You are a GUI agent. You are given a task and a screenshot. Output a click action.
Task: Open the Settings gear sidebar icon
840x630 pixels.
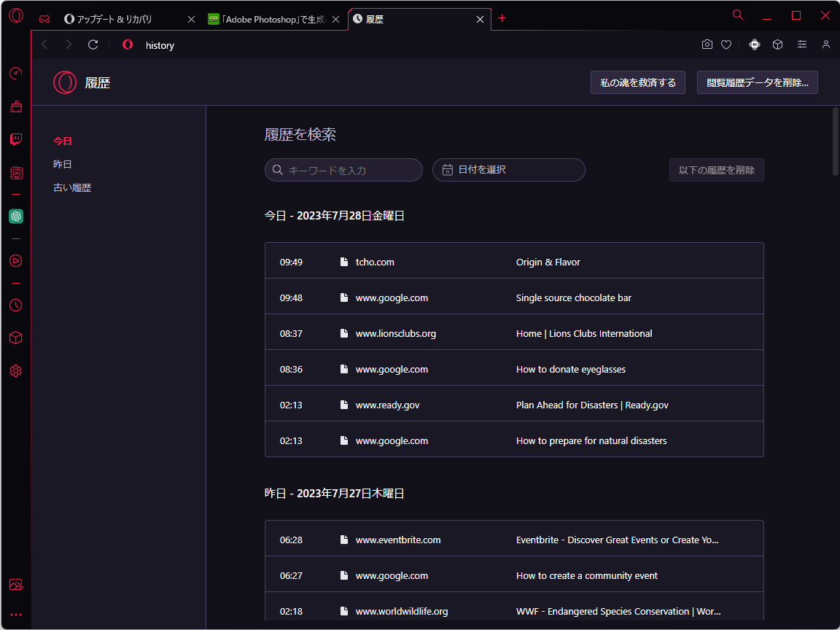click(16, 370)
